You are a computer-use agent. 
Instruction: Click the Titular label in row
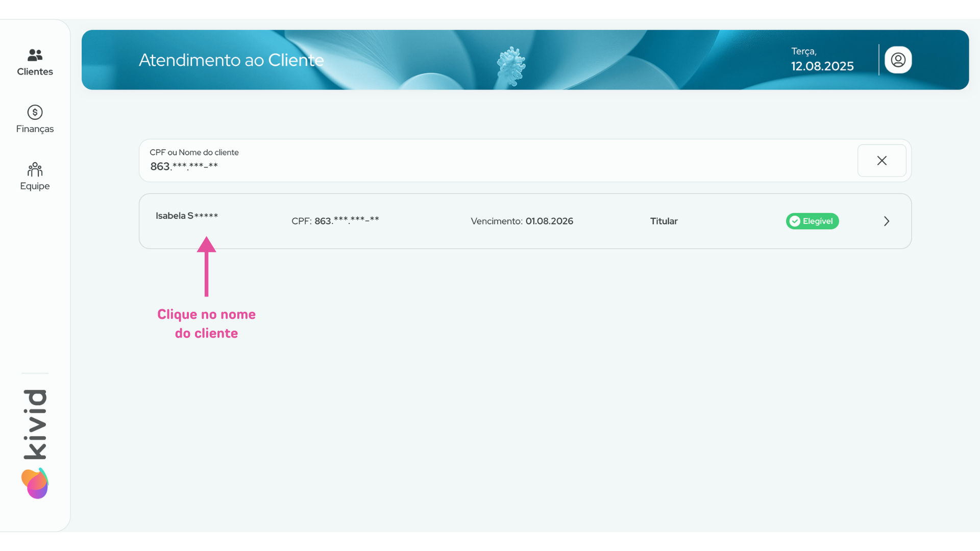coord(664,221)
